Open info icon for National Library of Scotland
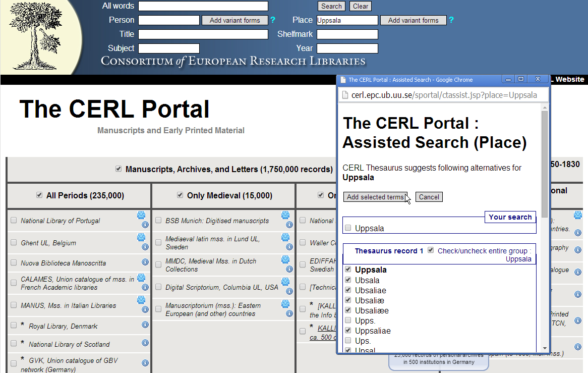Viewport: 588px width, 373px height. tap(145, 343)
